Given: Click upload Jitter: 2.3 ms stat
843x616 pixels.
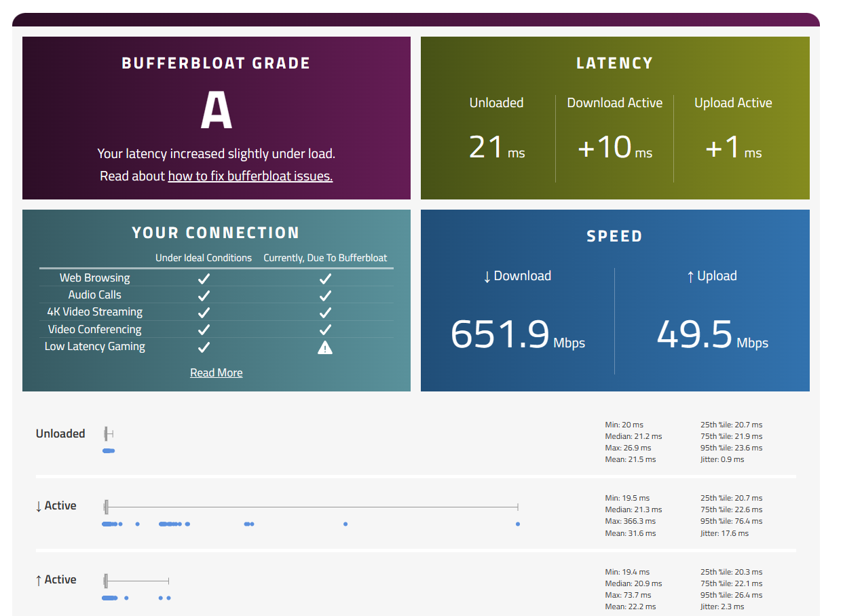Looking at the screenshot, I should [722, 607].
